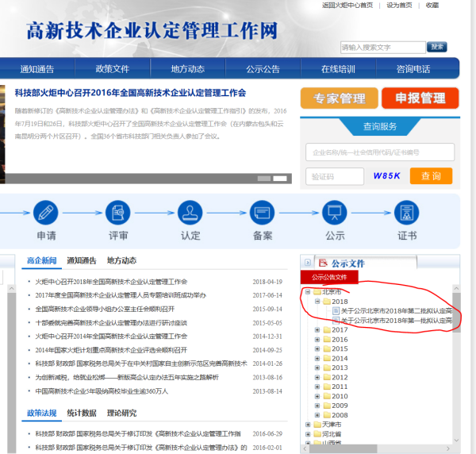Image resolution: width=476 pixels, height=454 pixels.
Task: Open the 北京市 folder icon
Action: [x=317, y=292]
